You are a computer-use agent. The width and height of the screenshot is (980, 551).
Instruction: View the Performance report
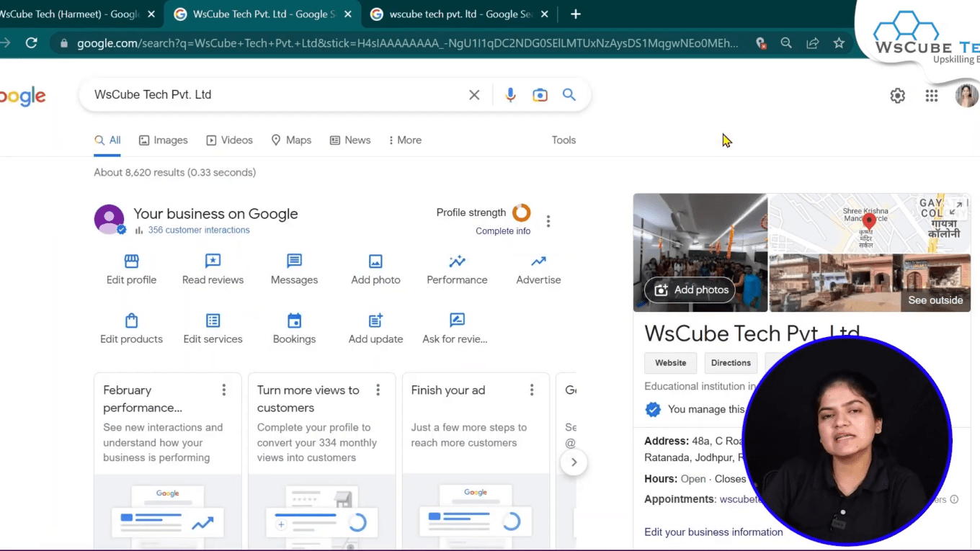click(457, 269)
